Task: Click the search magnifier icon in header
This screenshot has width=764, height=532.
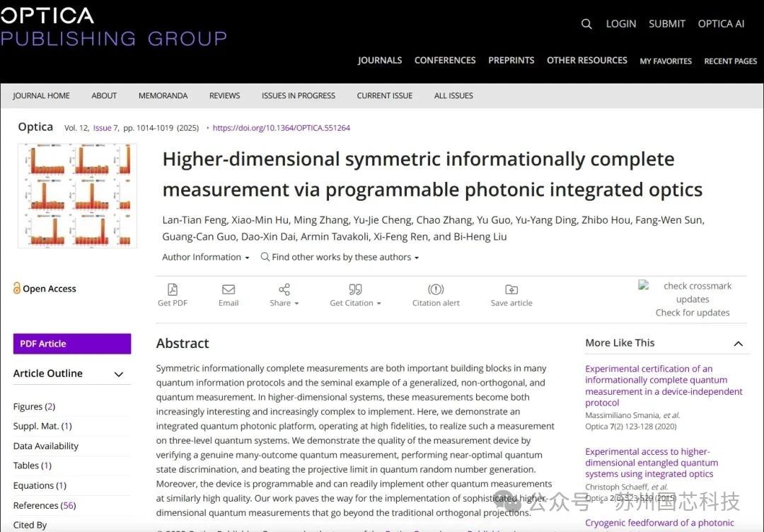Action: tap(586, 24)
